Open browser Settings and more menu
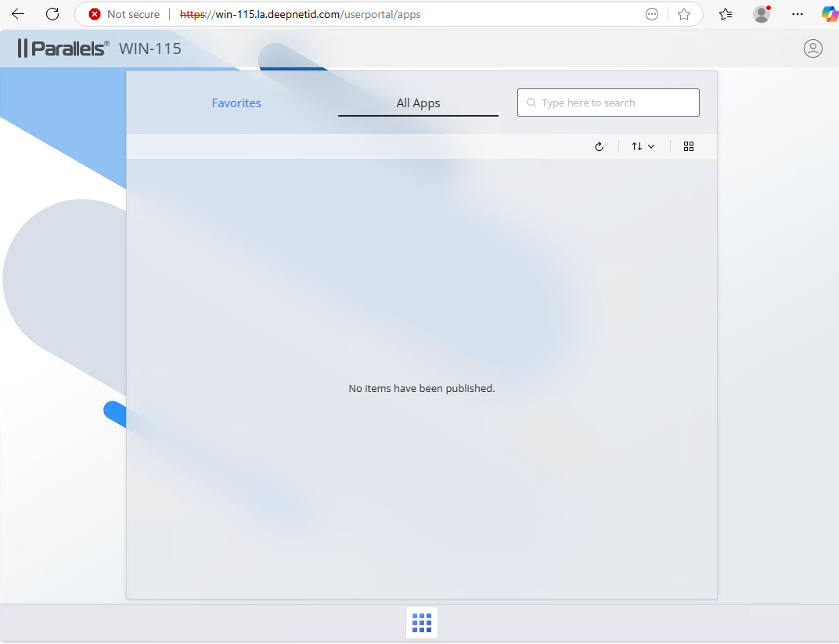839x644 pixels. tap(798, 14)
